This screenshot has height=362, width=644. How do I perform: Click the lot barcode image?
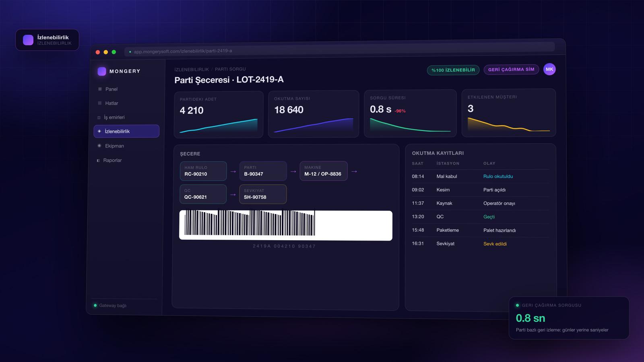coord(286,226)
